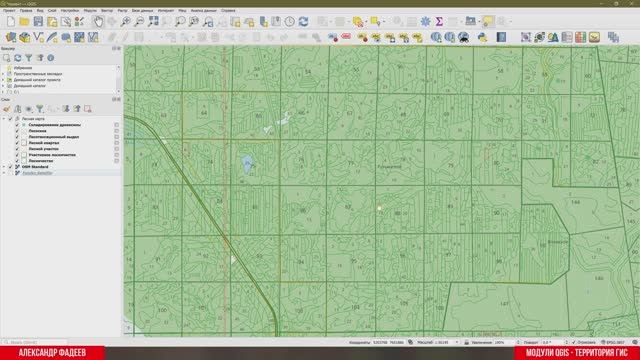Viewport: 640px width, 360px height.
Task: Click the dark blue book plugin icon
Action: [x=501, y=38]
